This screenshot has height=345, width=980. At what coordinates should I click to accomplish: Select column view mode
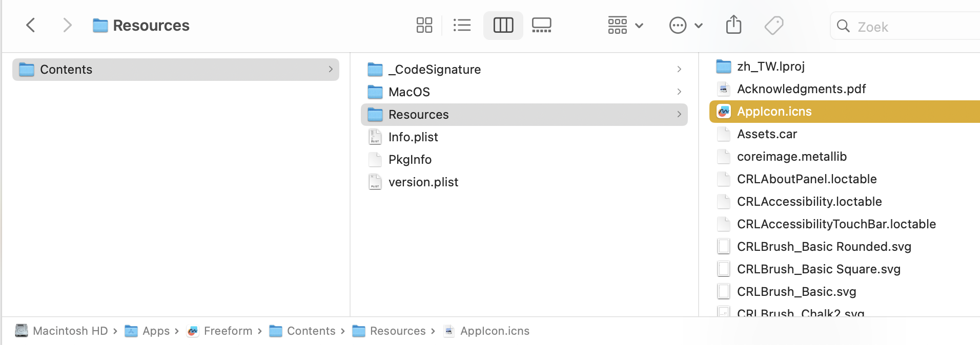503,25
